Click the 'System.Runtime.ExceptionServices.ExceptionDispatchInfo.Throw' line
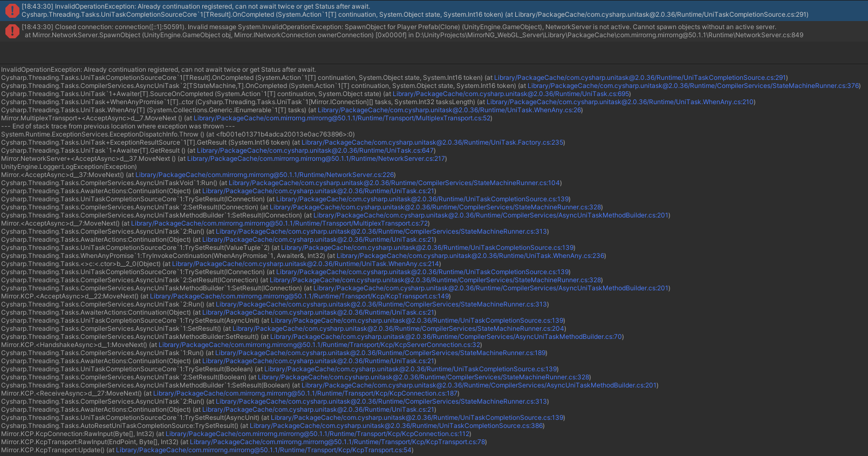 click(x=178, y=134)
